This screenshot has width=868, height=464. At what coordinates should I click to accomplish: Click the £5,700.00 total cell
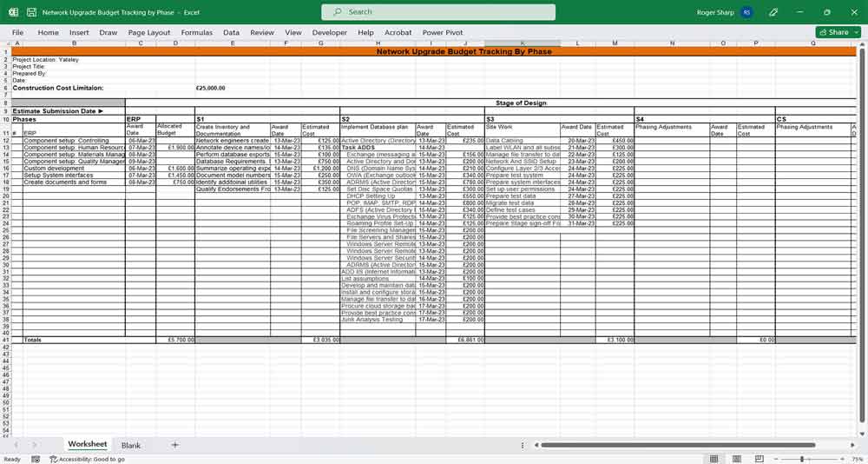(175, 340)
